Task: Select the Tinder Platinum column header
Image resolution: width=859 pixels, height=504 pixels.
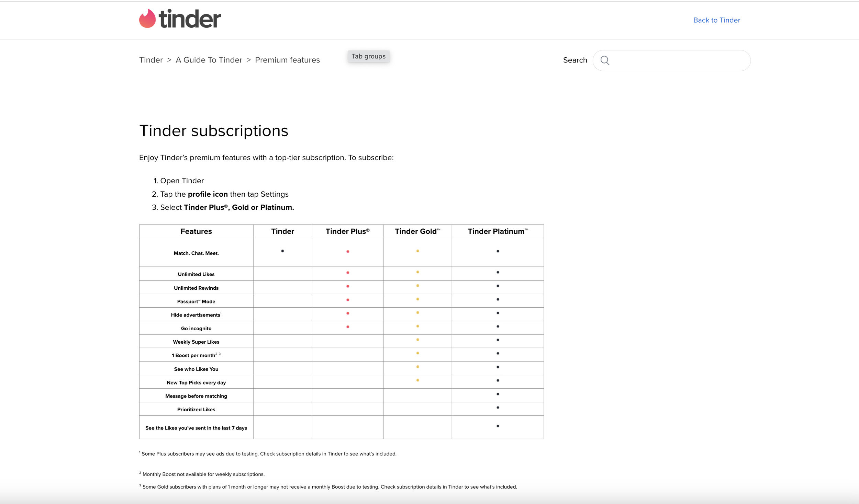Action: (498, 231)
